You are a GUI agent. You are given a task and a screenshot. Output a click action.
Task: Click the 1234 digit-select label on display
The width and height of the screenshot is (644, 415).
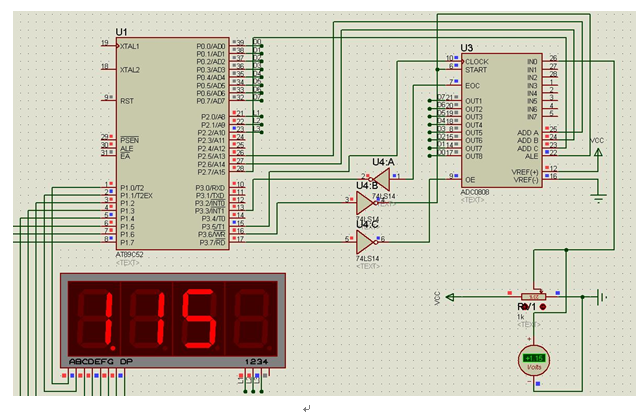point(257,362)
